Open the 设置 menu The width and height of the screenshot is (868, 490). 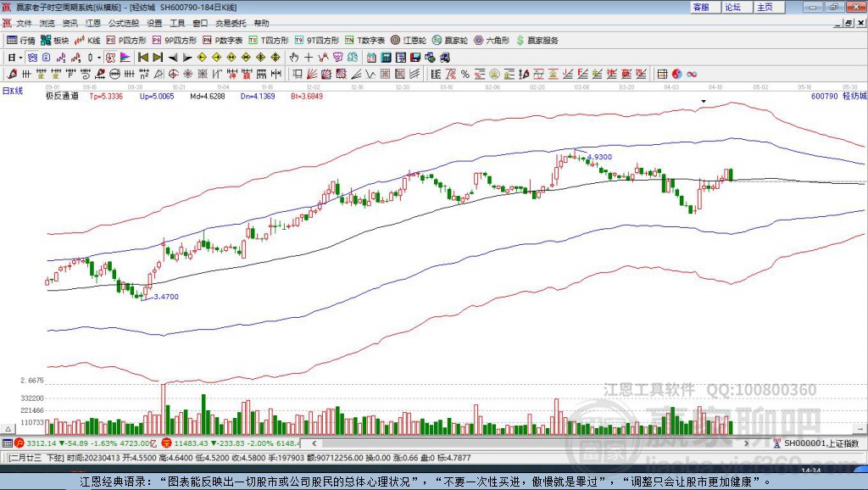click(154, 23)
